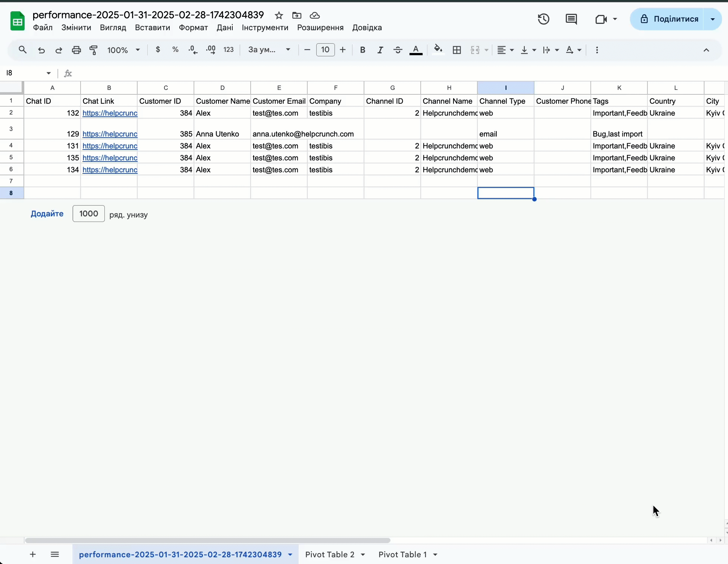728x564 pixels.
Task: Open chat link for Chat ID 129
Action: [x=110, y=134]
